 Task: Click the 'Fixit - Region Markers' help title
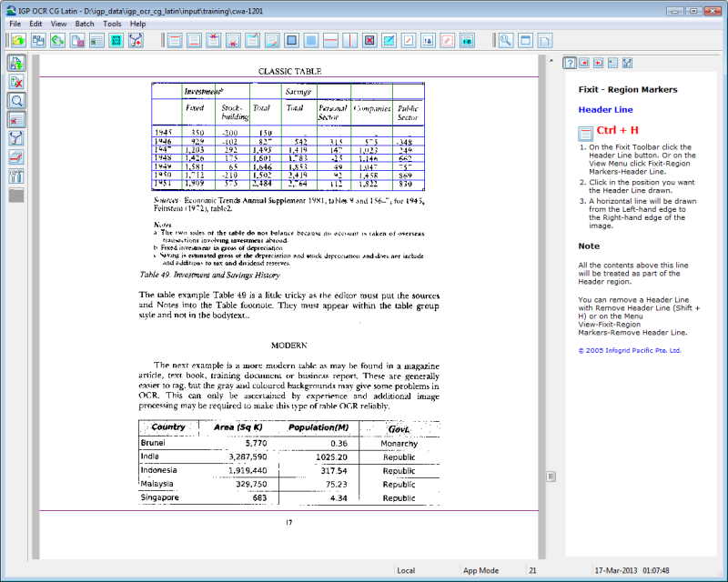pyautogui.click(x=628, y=90)
